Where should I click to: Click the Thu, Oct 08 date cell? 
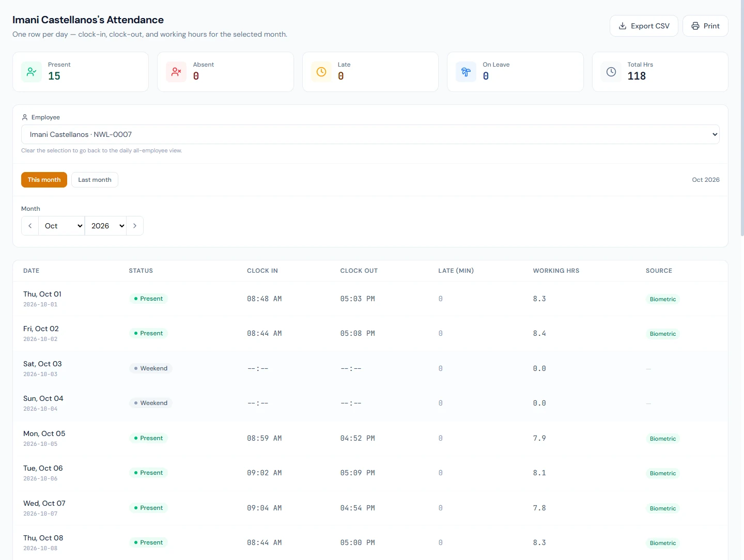point(43,542)
